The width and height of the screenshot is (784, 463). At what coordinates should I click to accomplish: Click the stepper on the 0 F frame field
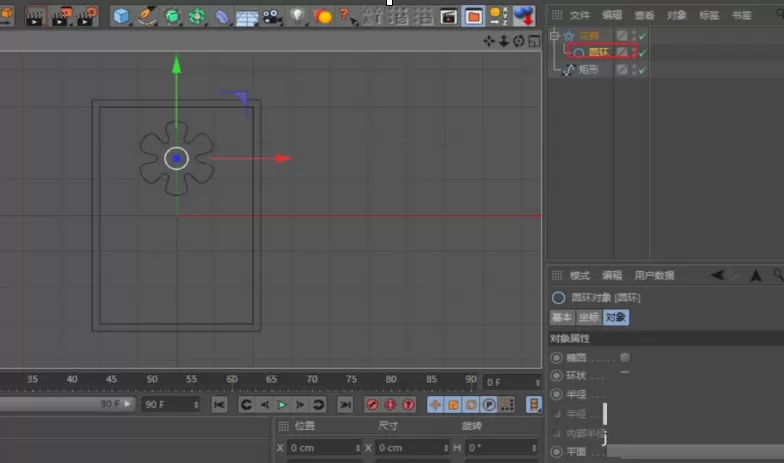pyautogui.click(x=538, y=382)
